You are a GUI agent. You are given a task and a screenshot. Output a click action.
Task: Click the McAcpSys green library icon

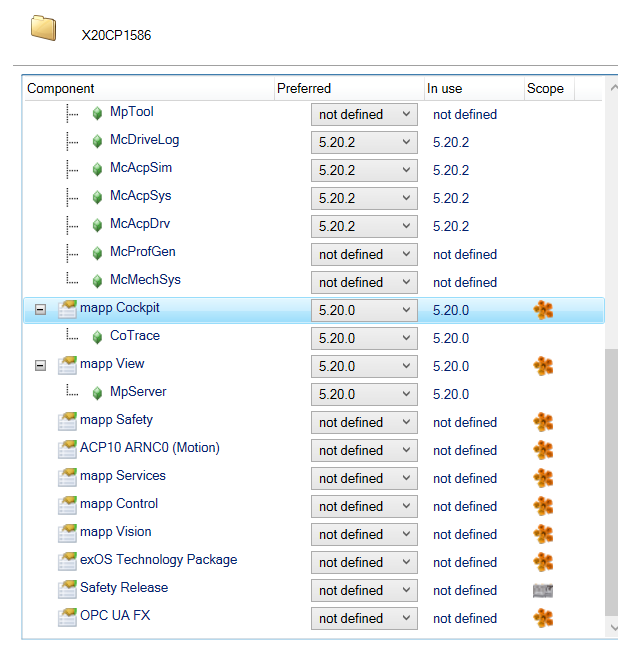point(97,197)
